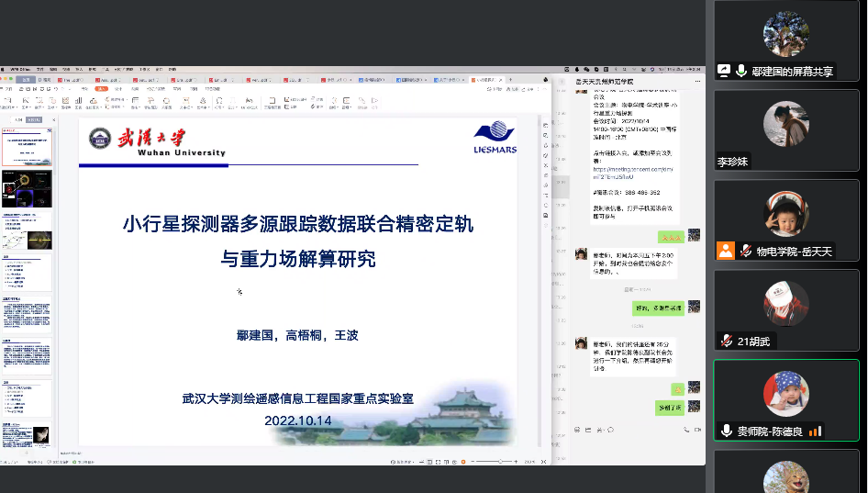
Task: Click the muted microphone of 物电学院-岳天天
Action: tap(746, 251)
